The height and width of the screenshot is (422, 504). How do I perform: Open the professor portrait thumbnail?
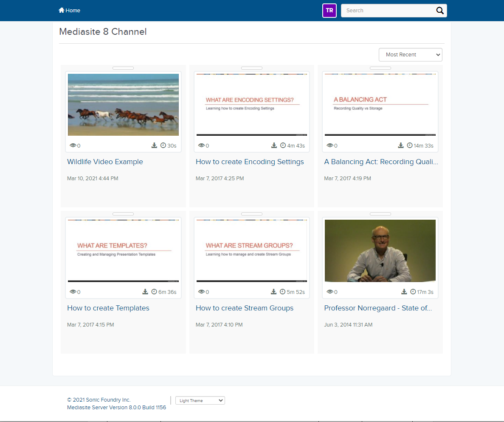(x=380, y=251)
